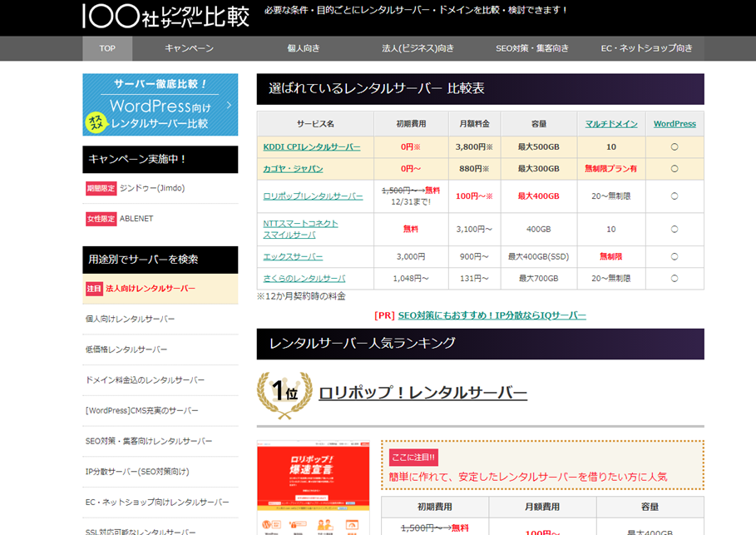Open NTTスマートコネクト スマイルサーバ link
Image resolution: width=756 pixels, height=535 pixels.
tap(300, 229)
